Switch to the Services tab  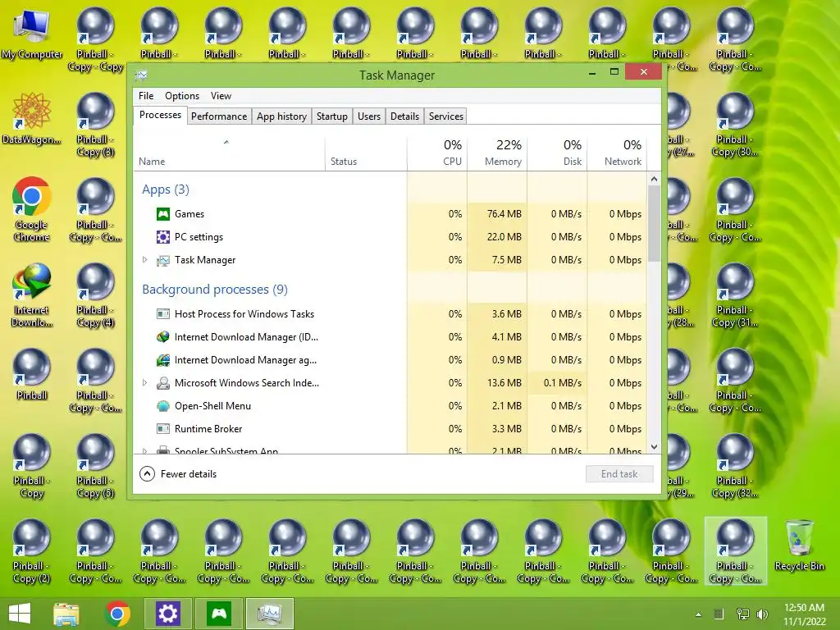pyautogui.click(x=445, y=116)
